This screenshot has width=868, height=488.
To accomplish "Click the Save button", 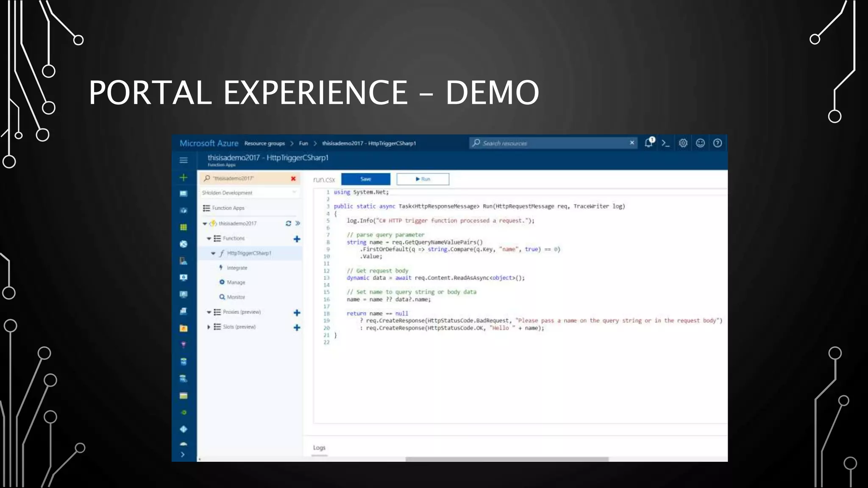I will click(x=366, y=179).
